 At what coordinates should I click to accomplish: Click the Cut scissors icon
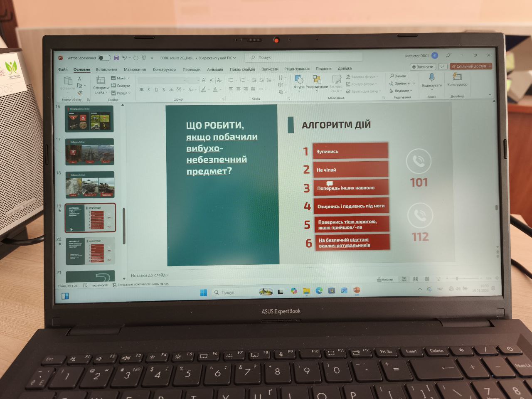click(x=80, y=78)
